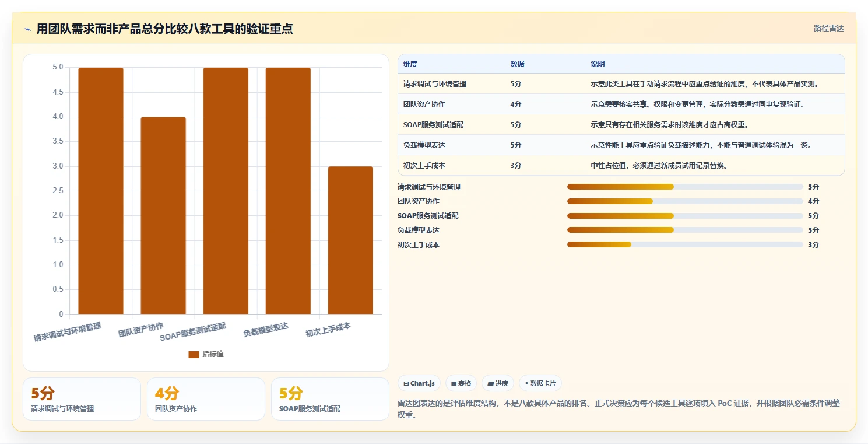Viewport: 868px width, 444px height.
Task: Click the SOAP服务测试适配 progress bar
Action: (685, 216)
